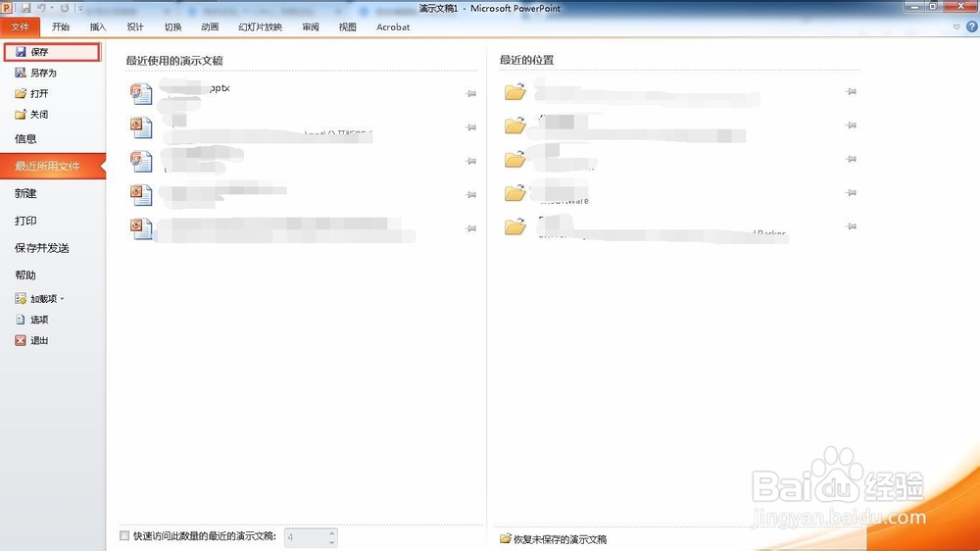Click the Undo icon in quick access toolbar
The image size is (980, 551).
(x=41, y=8)
